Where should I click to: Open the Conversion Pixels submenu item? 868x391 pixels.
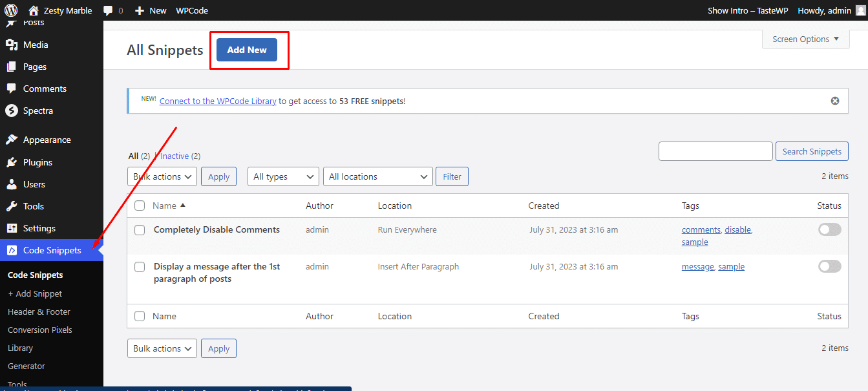40,330
